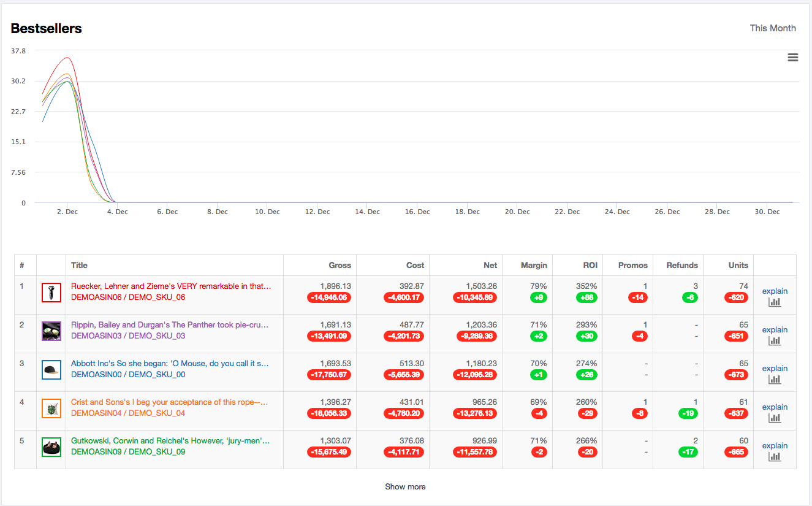
Task: Open Ruecker, Lehner and Zieme's product title link
Action: [171, 286]
